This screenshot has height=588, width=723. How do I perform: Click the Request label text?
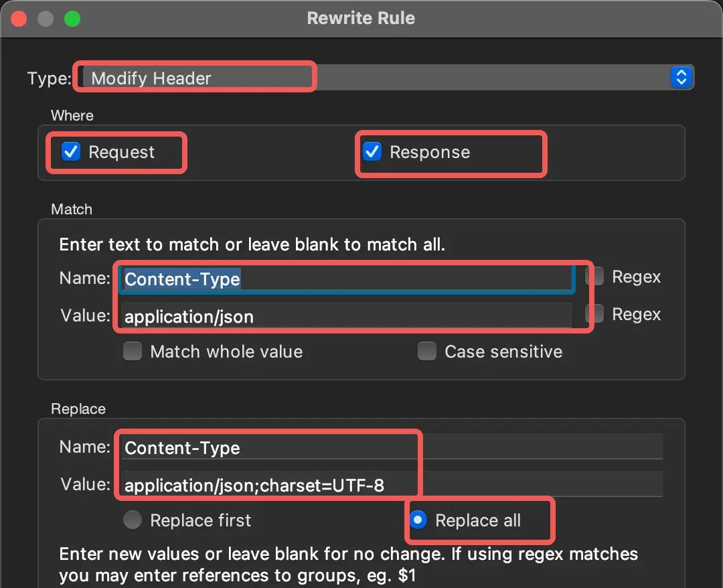(x=121, y=152)
